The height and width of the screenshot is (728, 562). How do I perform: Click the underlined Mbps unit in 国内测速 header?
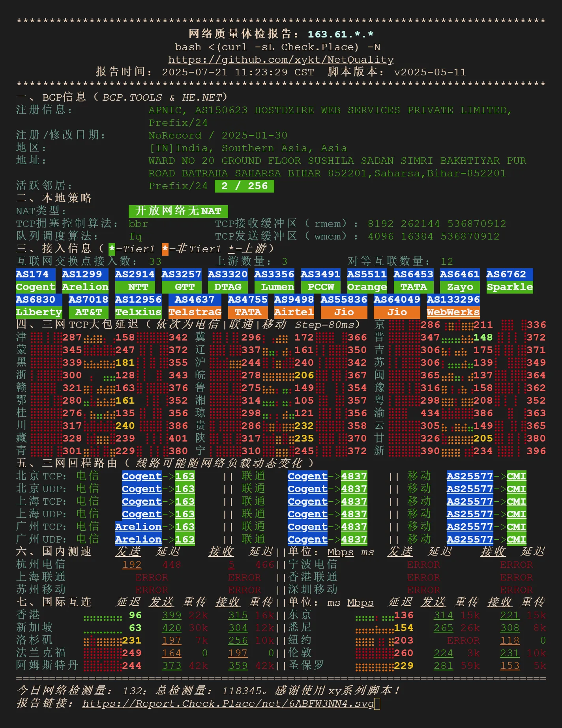341,552
